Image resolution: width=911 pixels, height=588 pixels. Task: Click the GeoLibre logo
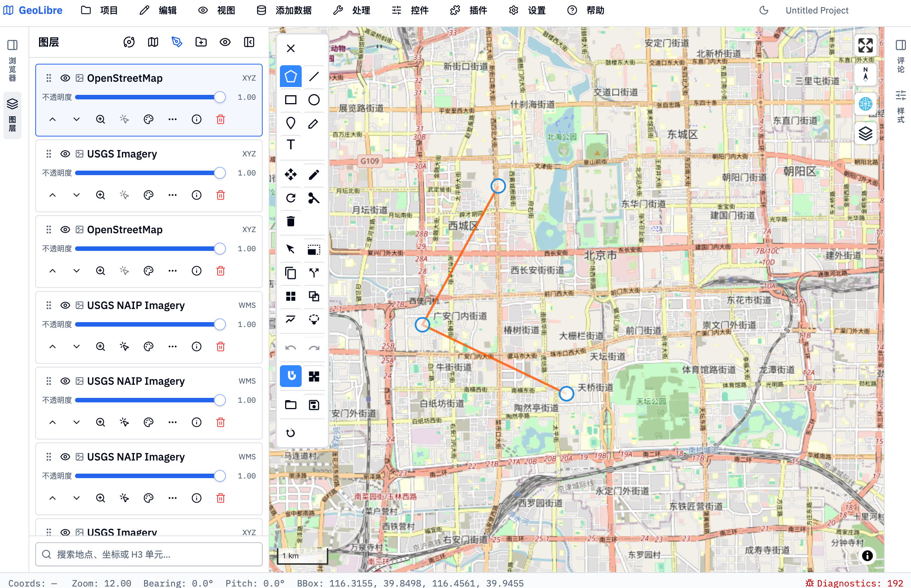tap(33, 10)
